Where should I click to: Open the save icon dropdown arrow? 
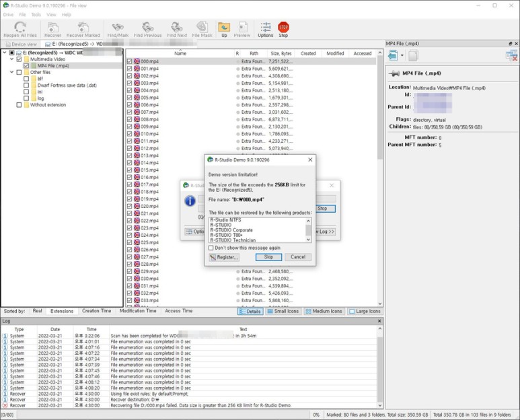pos(402,55)
